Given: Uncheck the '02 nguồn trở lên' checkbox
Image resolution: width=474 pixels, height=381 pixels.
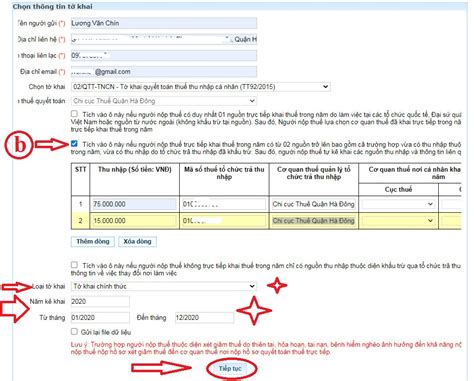Looking at the screenshot, I should (74, 144).
